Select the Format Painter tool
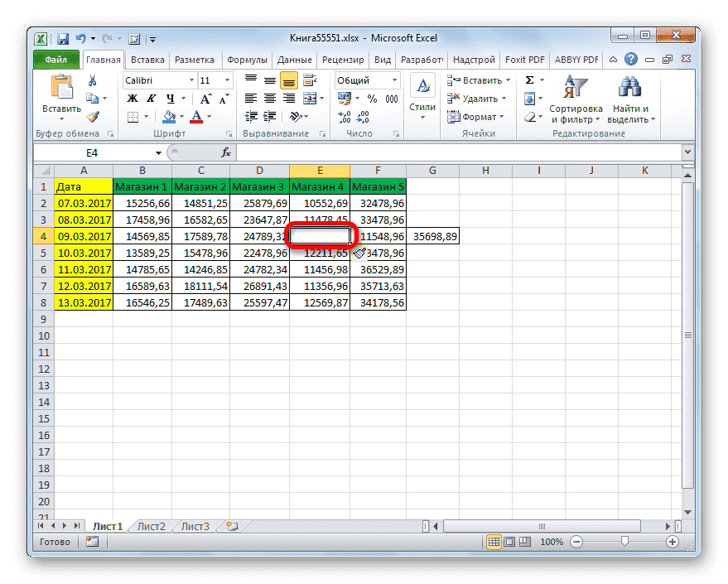 tap(94, 116)
